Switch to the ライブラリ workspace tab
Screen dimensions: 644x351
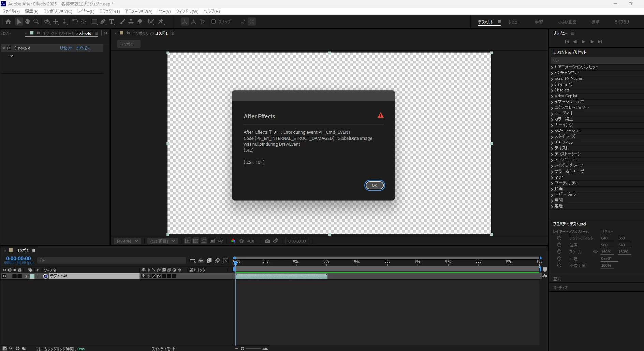pyautogui.click(x=622, y=22)
